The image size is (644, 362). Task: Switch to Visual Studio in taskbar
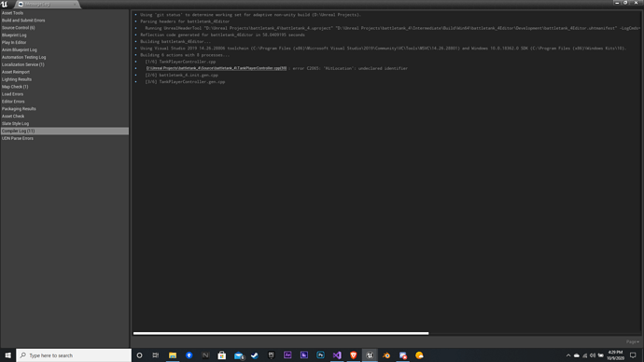click(x=337, y=355)
